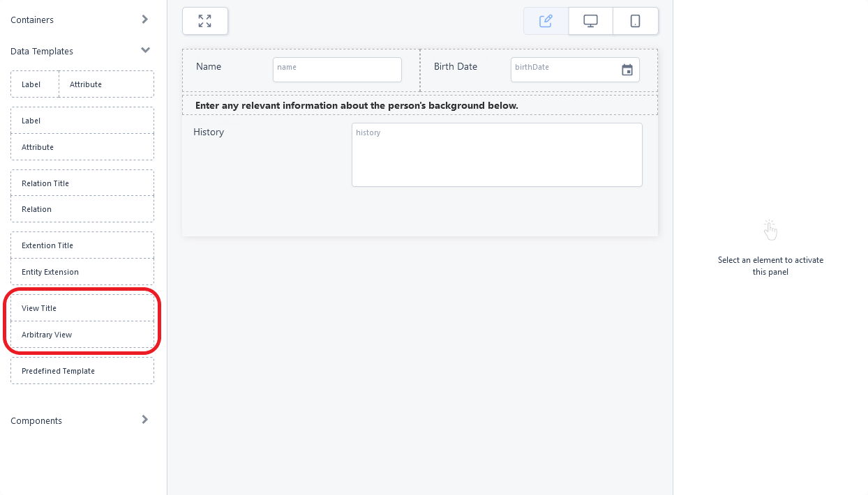Expand the Containers section chevron
868x495 pixels.
[145, 20]
